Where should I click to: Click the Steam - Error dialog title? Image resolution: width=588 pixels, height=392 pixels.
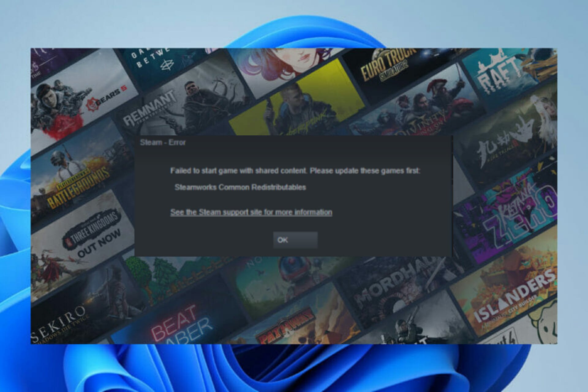tap(163, 142)
